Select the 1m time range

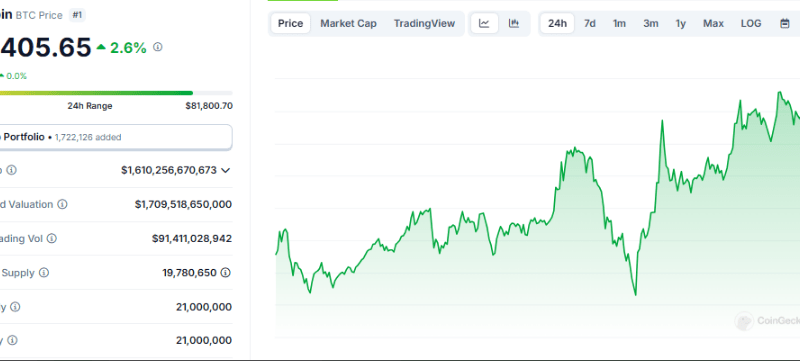click(x=619, y=23)
